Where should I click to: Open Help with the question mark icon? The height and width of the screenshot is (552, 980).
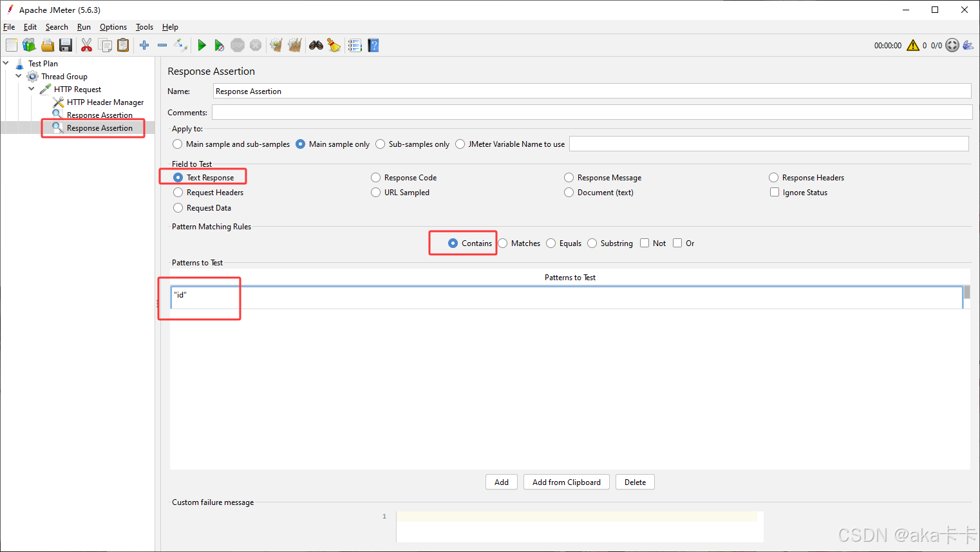(x=373, y=45)
